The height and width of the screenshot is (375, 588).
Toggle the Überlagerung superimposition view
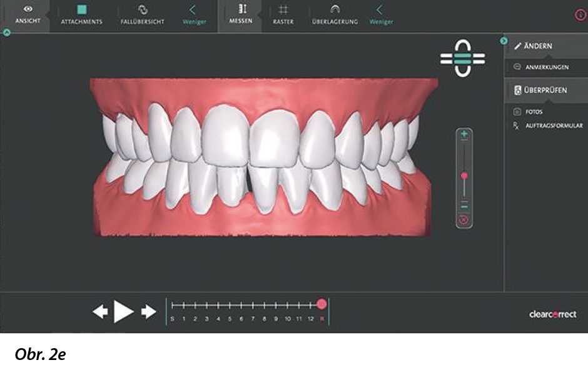(x=335, y=14)
